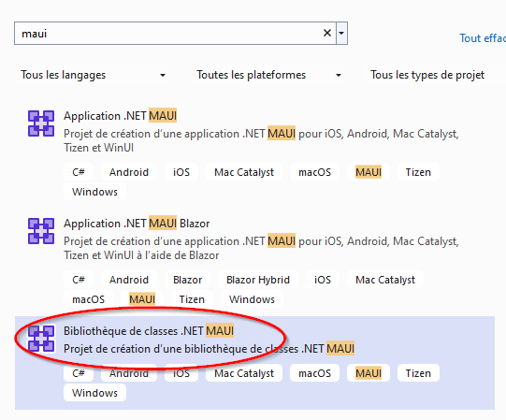Click MAUI tag under Application .NET MAUI
Image resolution: width=506 pixels, height=420 pixels.
(369, 172)
